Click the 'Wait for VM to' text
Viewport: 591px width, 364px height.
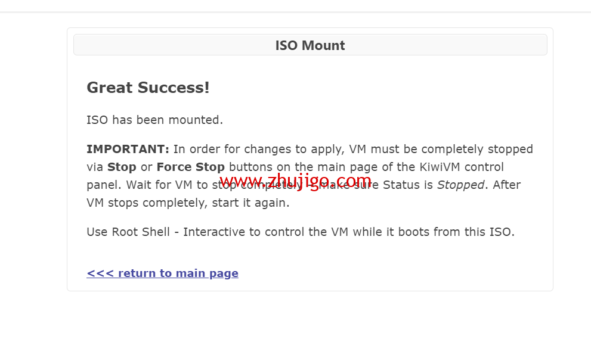click(x=168, y=185)
